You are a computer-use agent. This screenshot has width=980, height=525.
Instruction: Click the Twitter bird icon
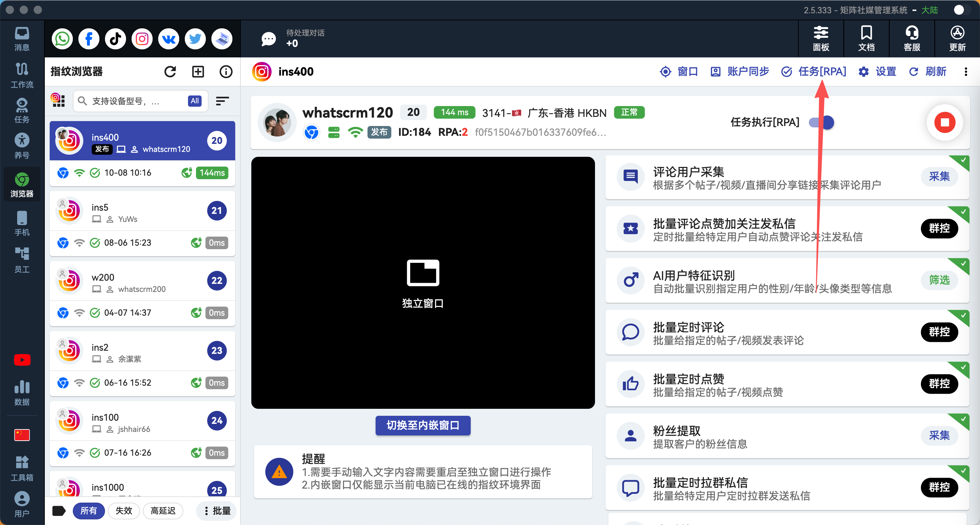[x=195, y=39]
